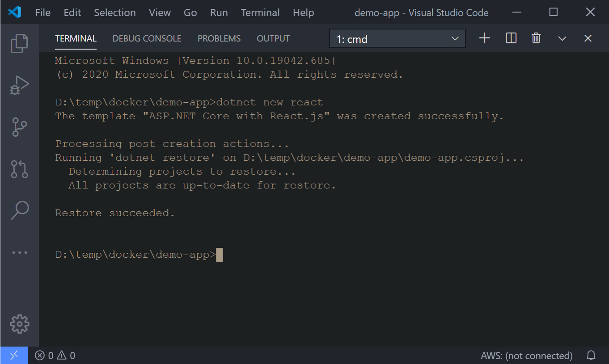Switch to the PROBLEMS tab
Viewport: 609px width, 364px height.
pos(219,39)
